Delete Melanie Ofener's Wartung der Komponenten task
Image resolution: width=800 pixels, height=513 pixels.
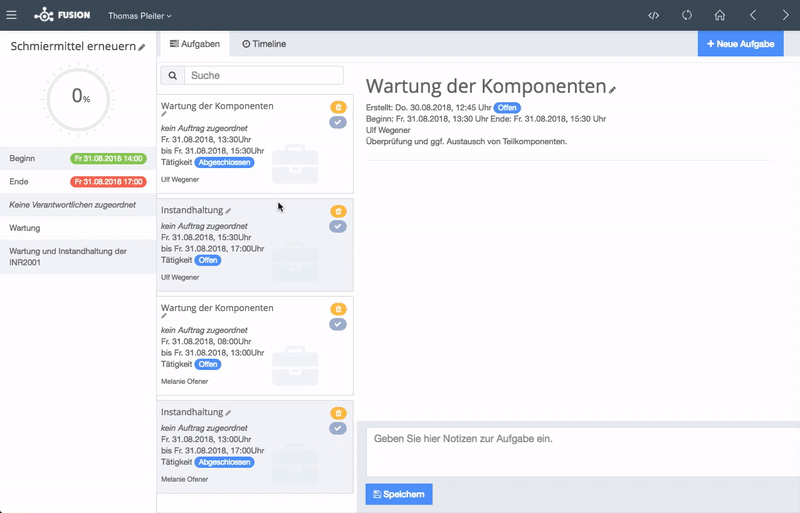(x=338, y=309)
